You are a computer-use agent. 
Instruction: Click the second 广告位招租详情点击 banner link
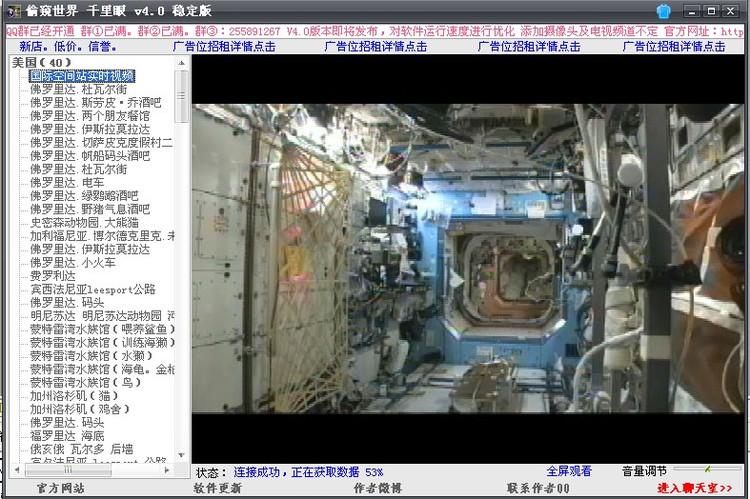pos(375,46)
